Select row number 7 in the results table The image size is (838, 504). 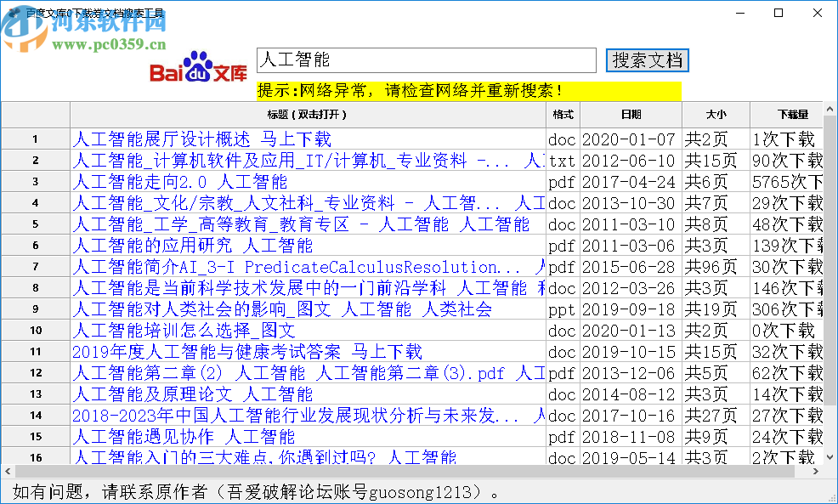click(x=34, y=266)
